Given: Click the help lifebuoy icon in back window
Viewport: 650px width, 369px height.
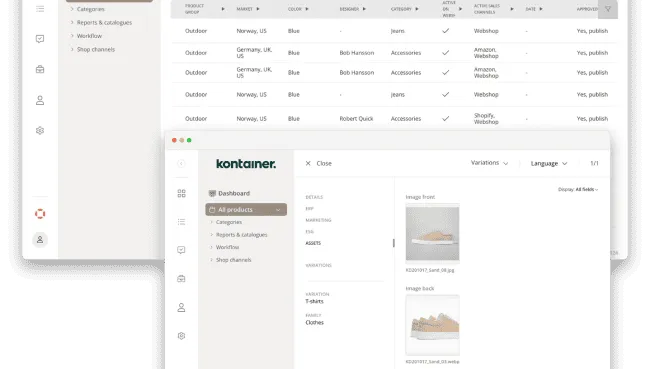Looking at the screenshot, I should [40, 214].
